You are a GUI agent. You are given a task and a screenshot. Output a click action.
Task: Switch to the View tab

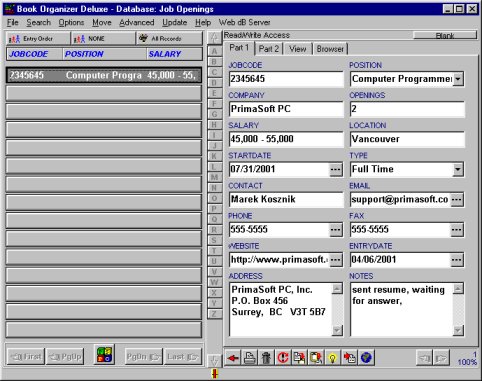coord(297,49)
